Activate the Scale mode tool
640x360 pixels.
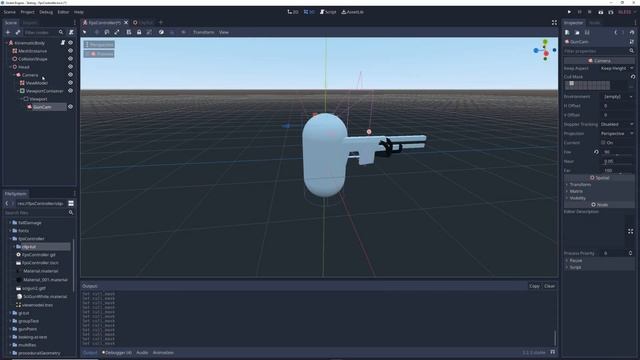tap(117, 32)
